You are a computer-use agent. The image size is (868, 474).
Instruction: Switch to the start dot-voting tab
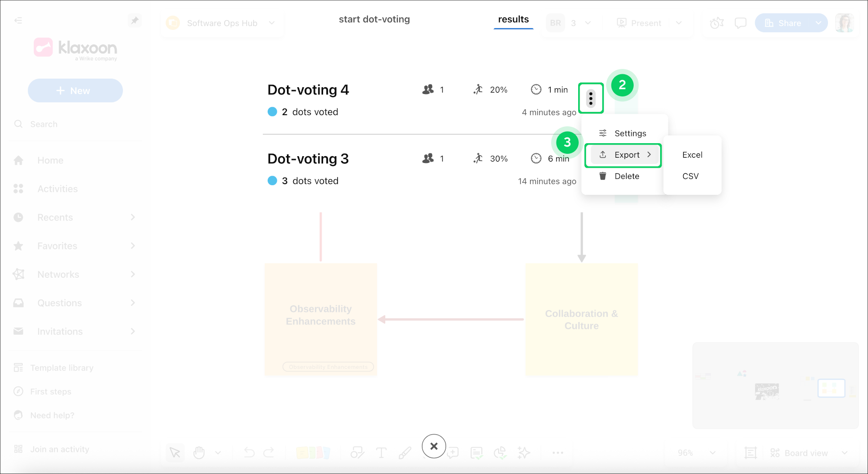click(374, 19)
